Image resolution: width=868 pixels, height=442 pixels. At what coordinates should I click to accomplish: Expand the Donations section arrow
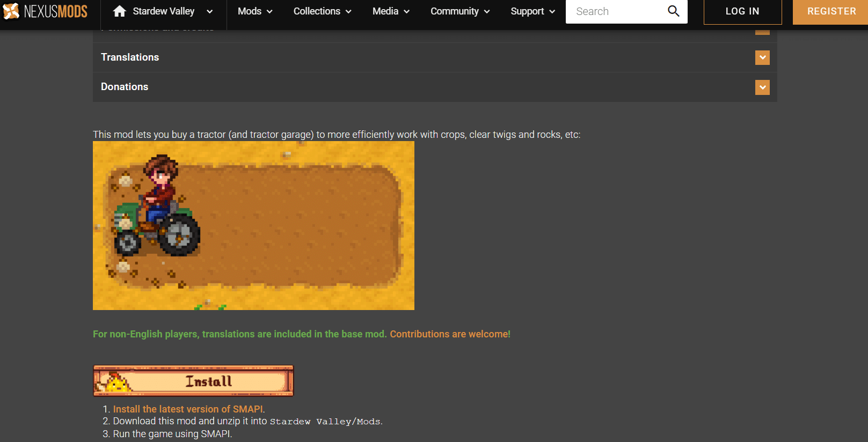pos(762,87)
